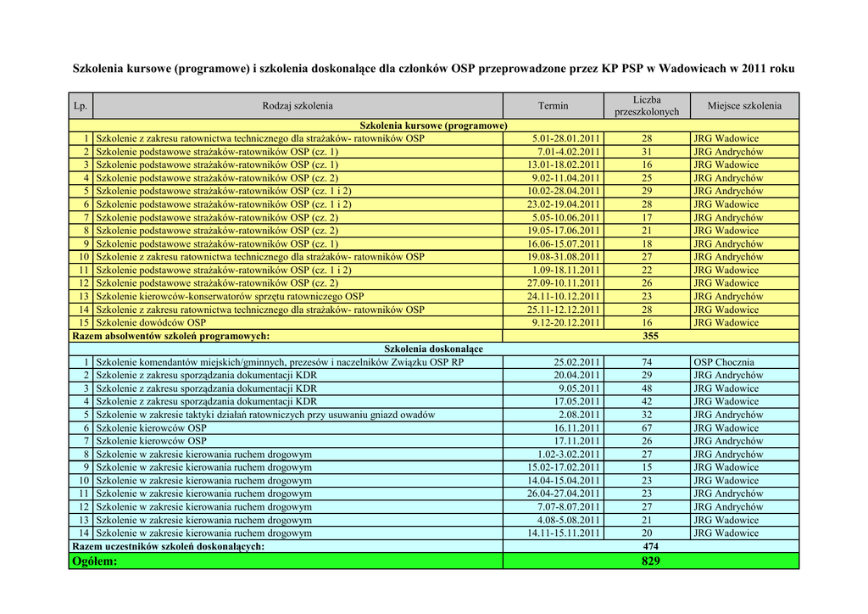Click the date cell 25.02.2011
Viewport: 868px width, 614px height.
click(x=576, y=362)
